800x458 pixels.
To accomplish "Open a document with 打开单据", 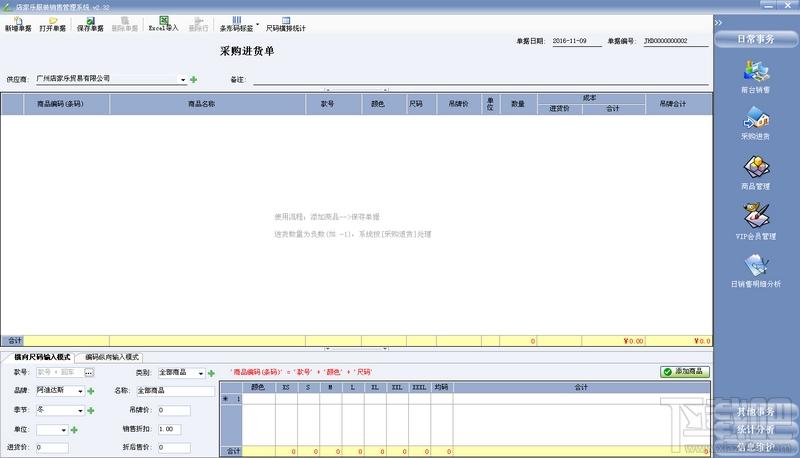I will [53, 24].
